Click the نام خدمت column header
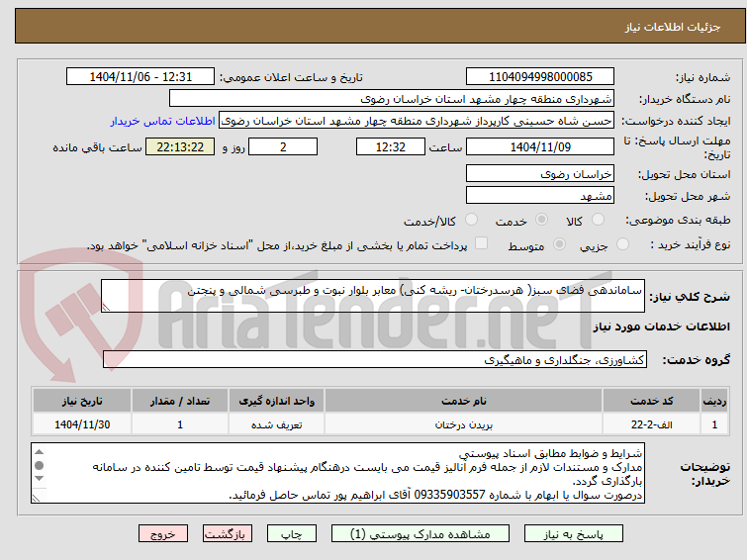The height and width of the screenshot is (560, 747). point(464,401)
